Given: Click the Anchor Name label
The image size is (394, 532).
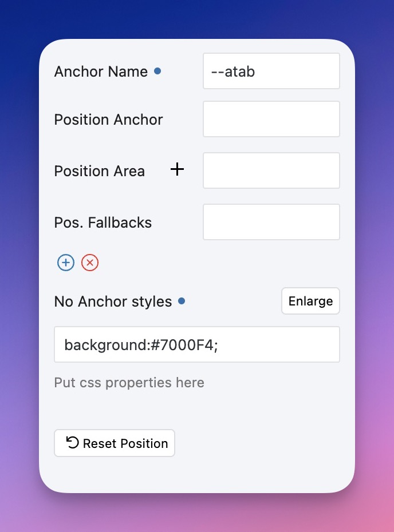Looking at the screenshot, I should pos(101,72).
